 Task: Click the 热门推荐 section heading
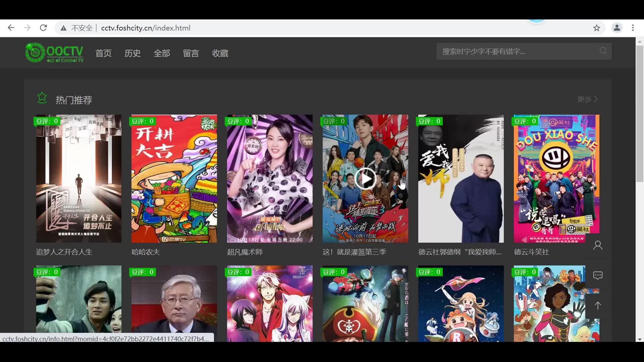[x=74, y=100]
